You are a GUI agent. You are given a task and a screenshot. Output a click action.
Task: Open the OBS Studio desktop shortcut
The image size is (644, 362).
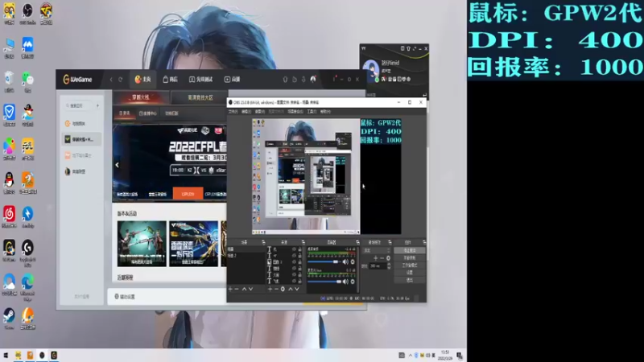pyautogui.click(x=27, y=13)
